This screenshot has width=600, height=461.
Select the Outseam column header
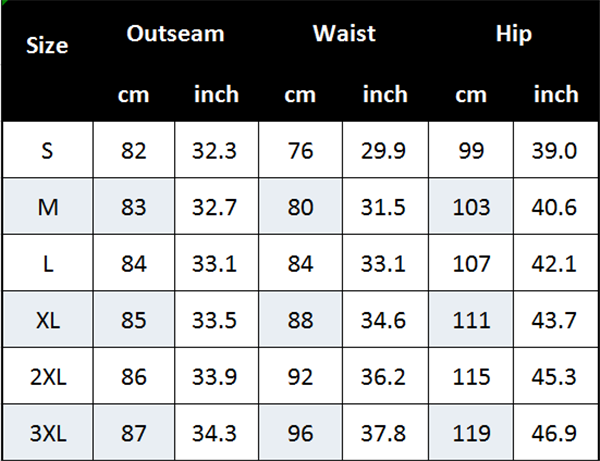tap(175, 33)
